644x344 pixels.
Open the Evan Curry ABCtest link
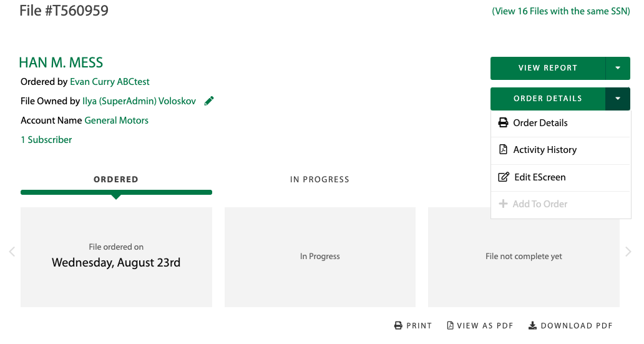coord(110,82)
